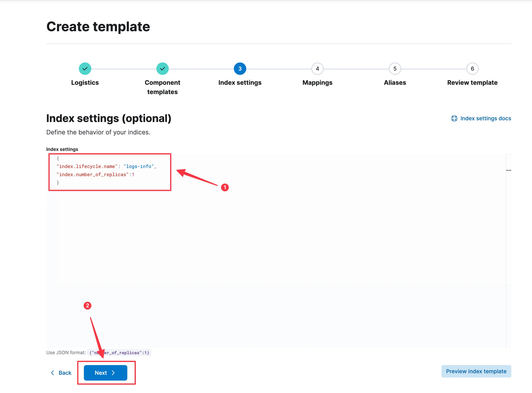Click the Mappings step label
Viewport: 532px width, 393px height.
point(317,83)
